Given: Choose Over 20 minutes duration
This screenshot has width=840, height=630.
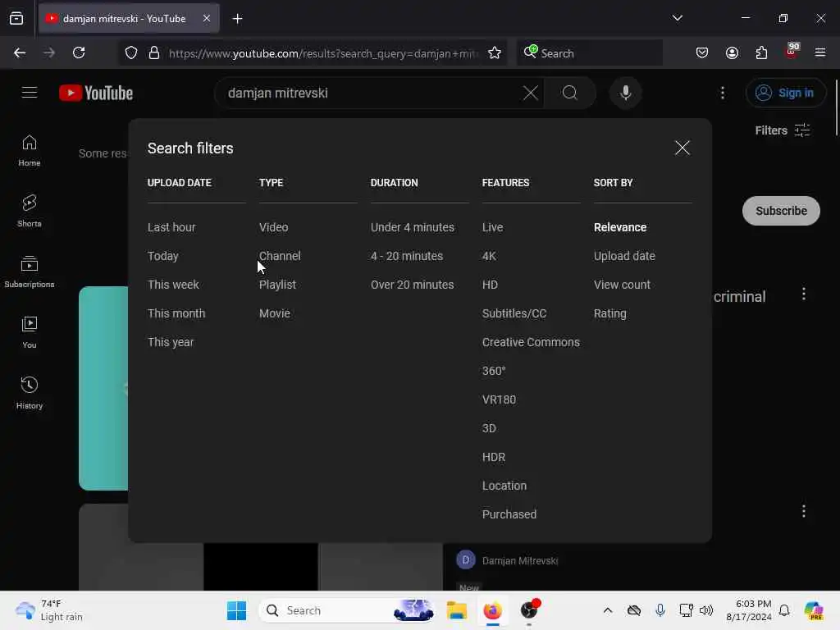Looking at the screenshot, I should 412,285.
